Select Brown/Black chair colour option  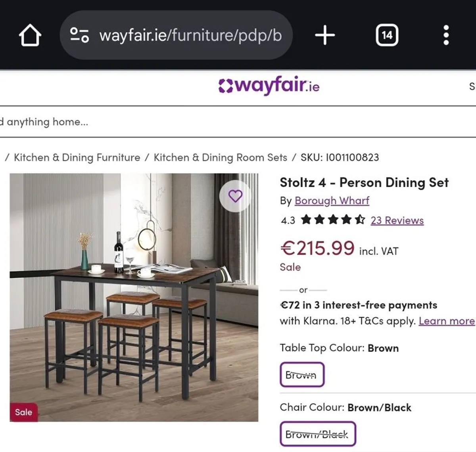click(317, 434)
